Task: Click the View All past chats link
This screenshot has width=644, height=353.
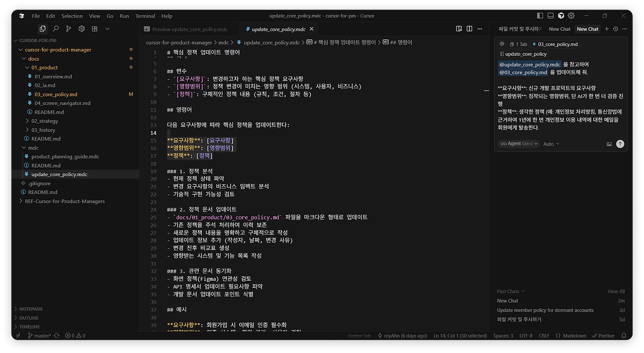Action: click(615, 291)
